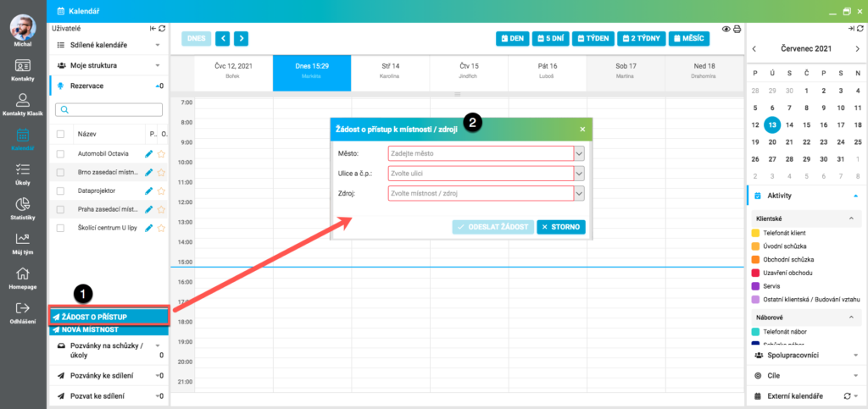Click the DNES today button
Screen dimensions: 868x409
pyautogui.click(x=197, y=39)
